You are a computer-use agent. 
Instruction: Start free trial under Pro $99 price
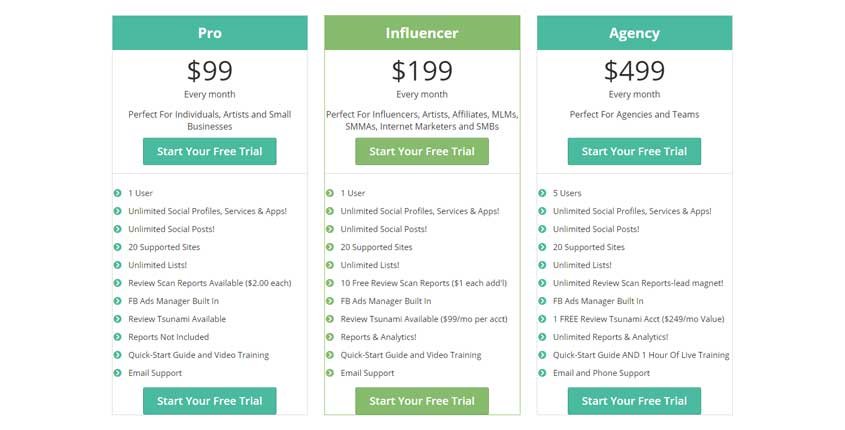coord(210,151)
